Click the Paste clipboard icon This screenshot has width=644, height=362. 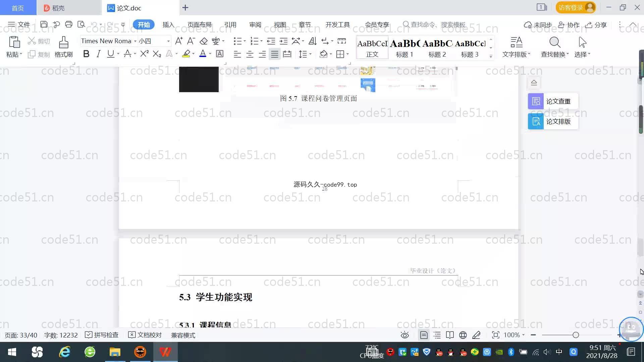(14, 43)
